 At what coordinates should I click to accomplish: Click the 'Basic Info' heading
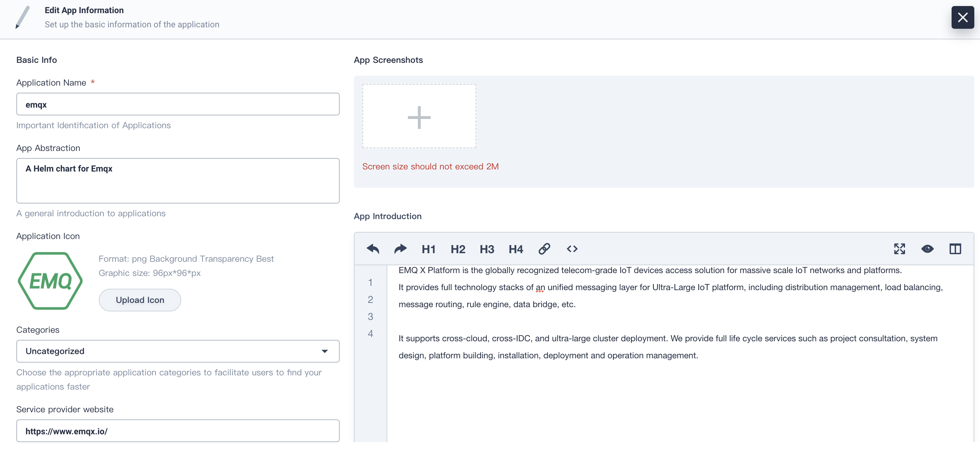pyautogui.click(x=37, y=60)
